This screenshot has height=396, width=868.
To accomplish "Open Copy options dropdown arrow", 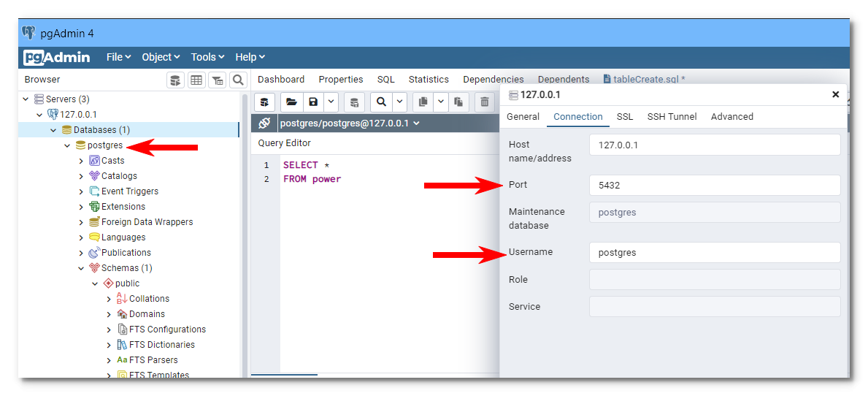I will tap(441, 102).
